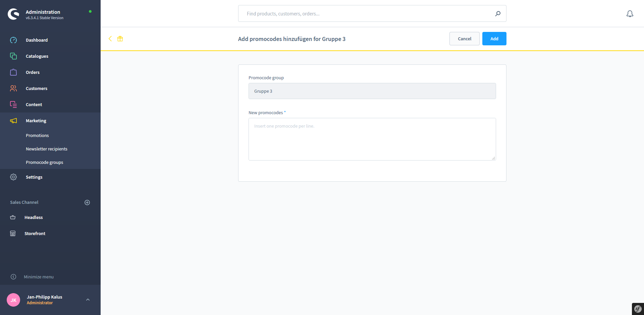This screenshot has width=644, height=315.
Task: Click the JK user avatar
Action: (x=13, y=300)
